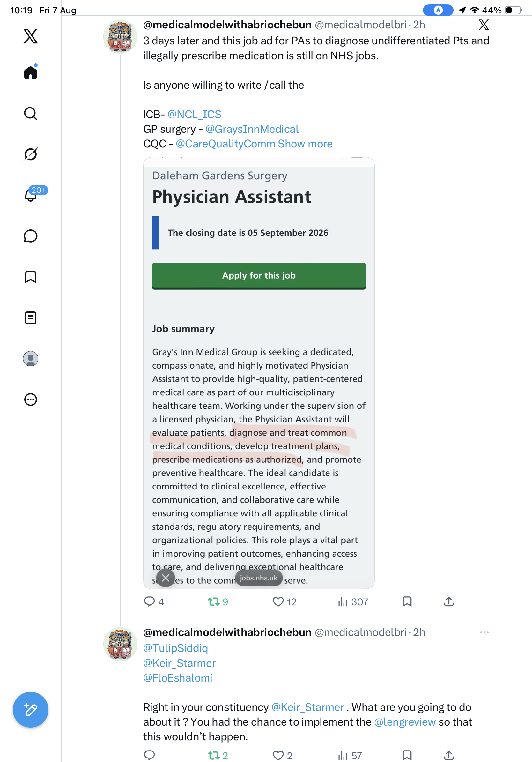Dismiss the jobs.nhs.uk link preview overlay
The image size is (532, 762).
tap(166, 578)
